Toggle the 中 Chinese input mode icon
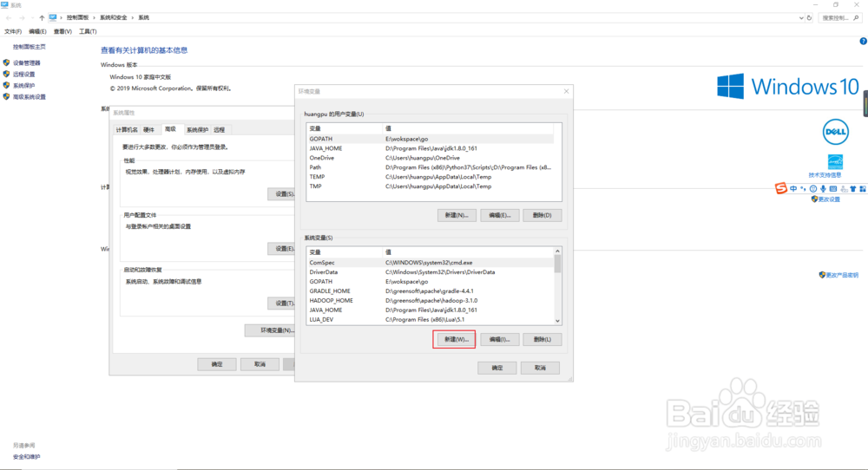868x470 pixels. pyautogui.click(x=793, y=188)
